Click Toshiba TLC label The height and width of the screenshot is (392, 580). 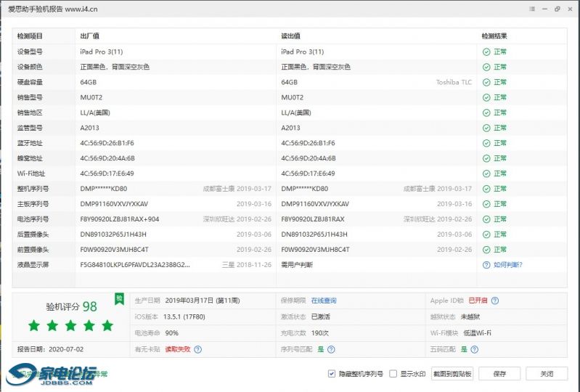point(454,83)
